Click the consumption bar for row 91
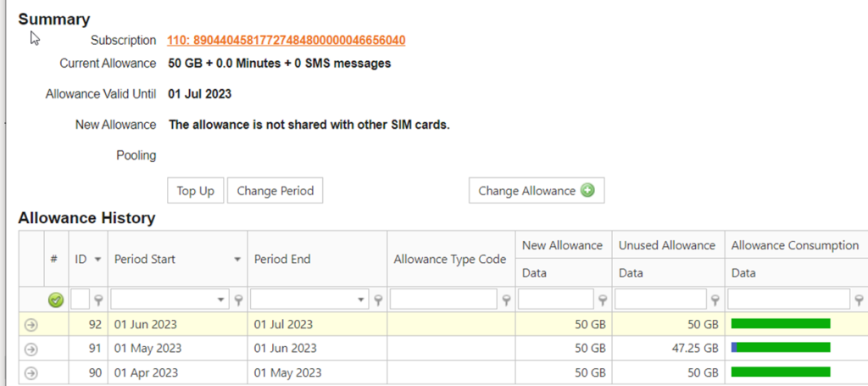This screenshot has width=868, height=386. coord(781,348)
